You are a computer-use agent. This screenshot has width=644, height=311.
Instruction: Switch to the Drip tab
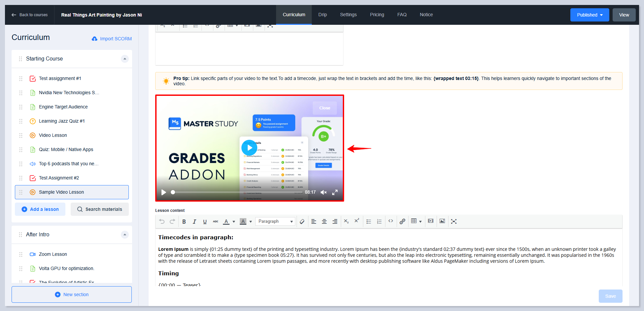pos(323,15)
